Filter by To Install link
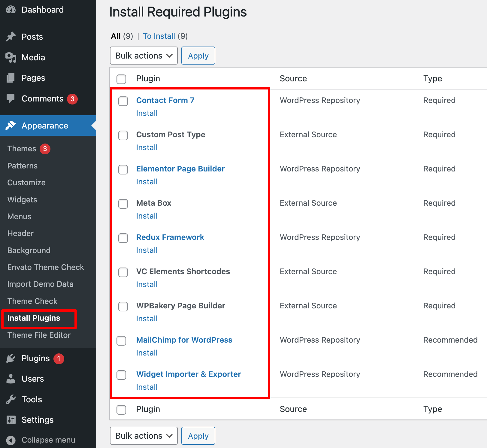The height and width of the screenshot is (448, 487). tap(159, 36)
